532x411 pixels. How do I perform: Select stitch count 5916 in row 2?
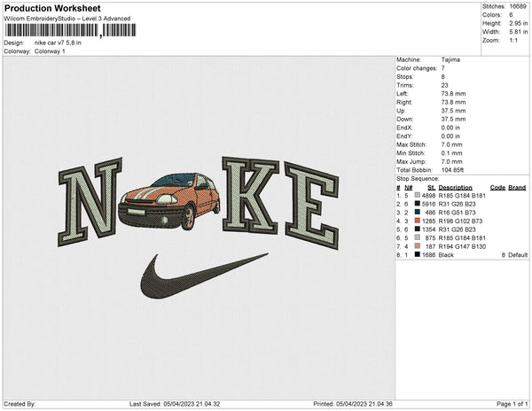(x=428, y=204)
